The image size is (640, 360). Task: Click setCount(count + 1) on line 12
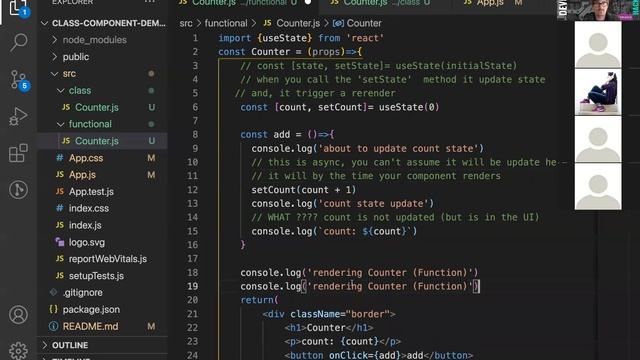coord(304,190)
